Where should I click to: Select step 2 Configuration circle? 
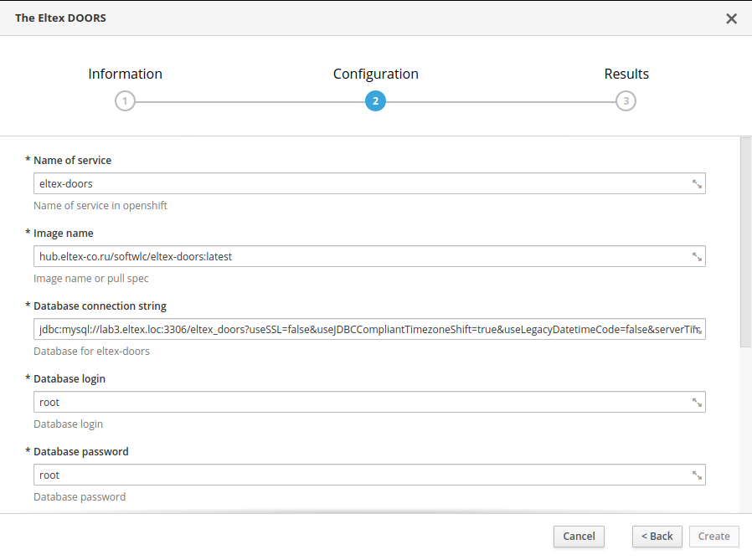tap(375, 101)
